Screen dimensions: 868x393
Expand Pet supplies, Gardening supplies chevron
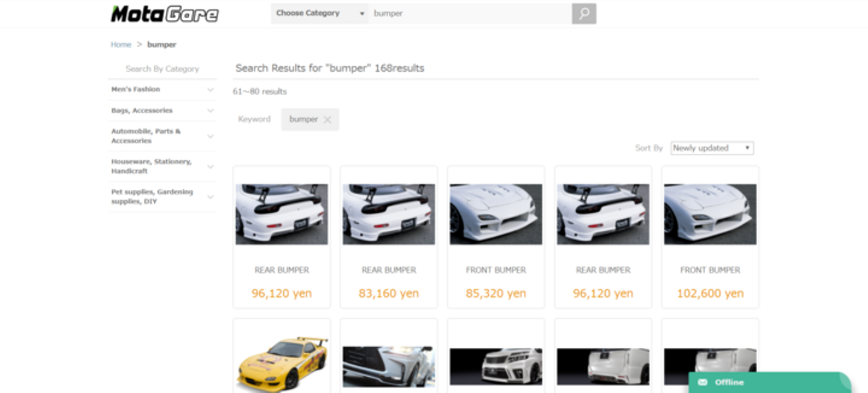coord(210,196)
